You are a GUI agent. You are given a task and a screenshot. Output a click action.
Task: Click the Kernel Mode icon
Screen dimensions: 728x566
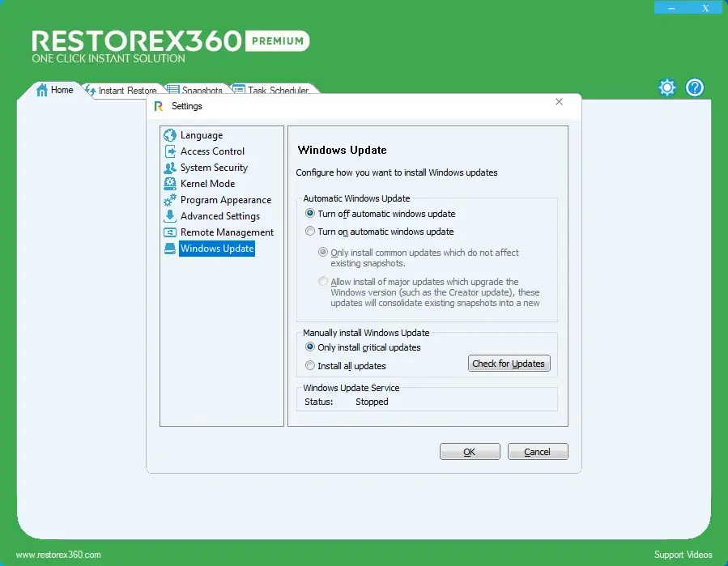[x=169, y=184]
